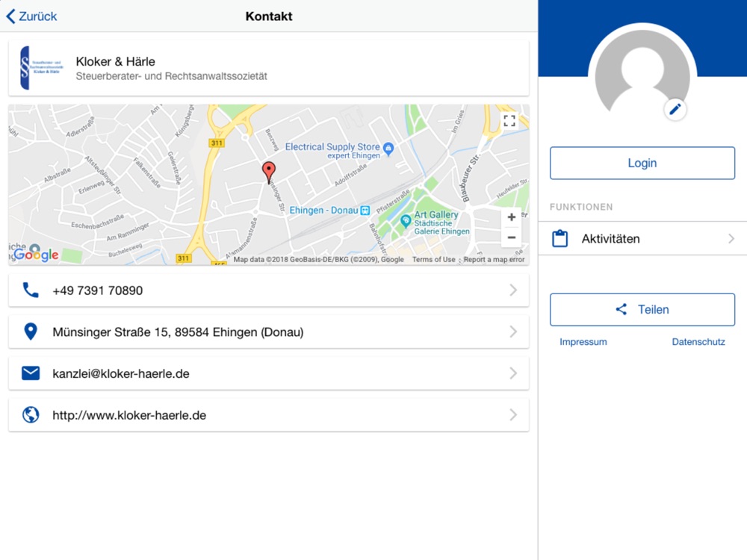Viewport: 747px width, 560px height.
Task: Open the map in fullscreen view
Action: [x=509, y=120]
